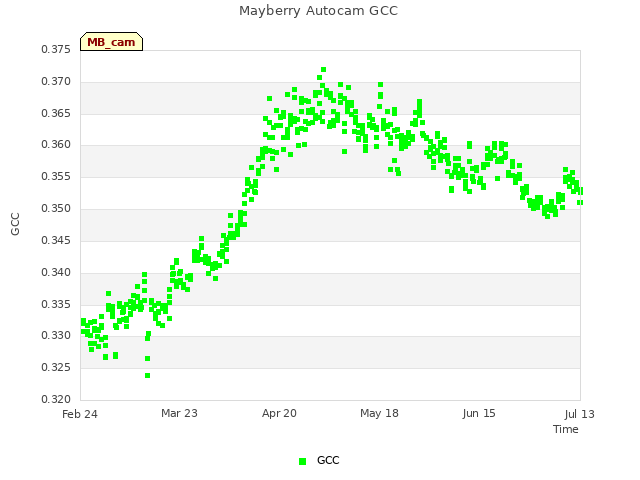This screenshot has width=640, height=480.
Task: Click the Mar 23 x-axis label
Action: pyautogui.click(x=179, y=413)
